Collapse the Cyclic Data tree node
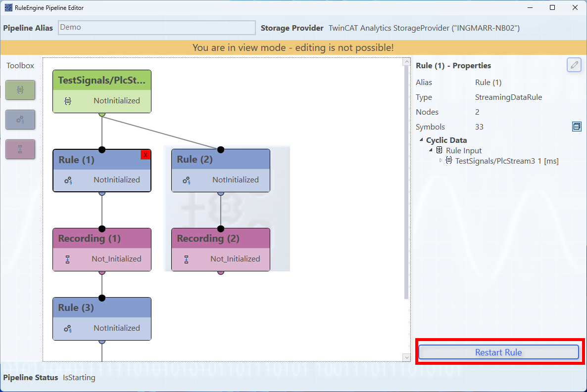 [421, 140]
